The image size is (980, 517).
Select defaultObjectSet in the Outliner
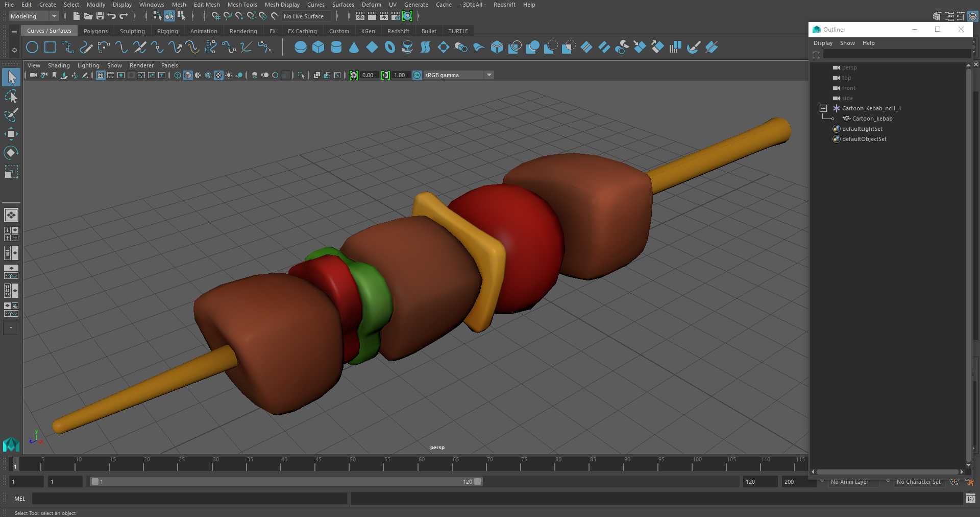[x=864, y=139]
